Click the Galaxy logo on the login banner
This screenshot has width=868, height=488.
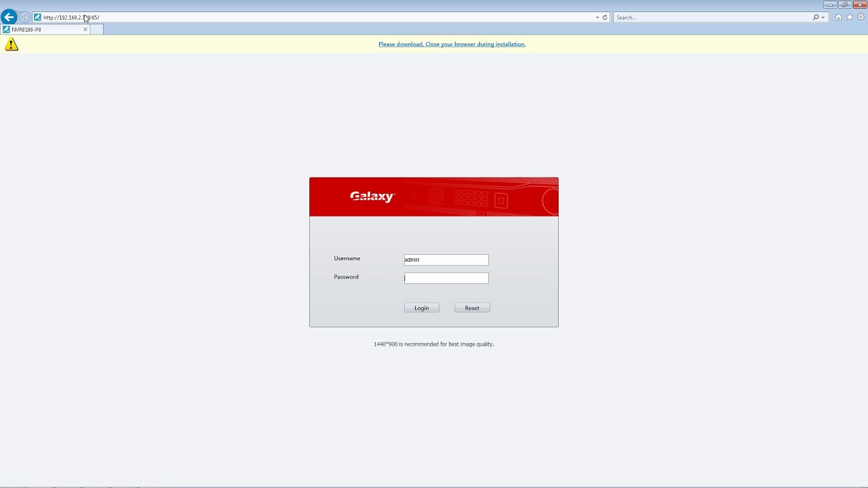[372, 197]
